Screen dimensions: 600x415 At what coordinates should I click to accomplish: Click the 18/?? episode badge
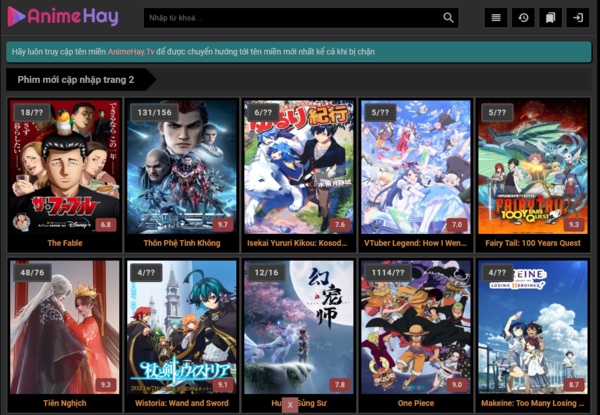click(32, 112)
